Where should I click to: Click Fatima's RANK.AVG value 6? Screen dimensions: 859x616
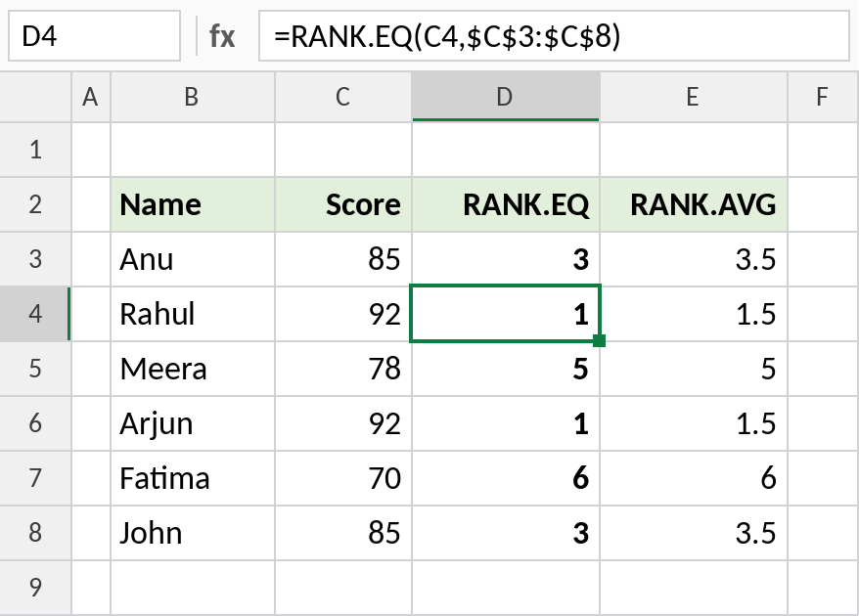[694, 478]
